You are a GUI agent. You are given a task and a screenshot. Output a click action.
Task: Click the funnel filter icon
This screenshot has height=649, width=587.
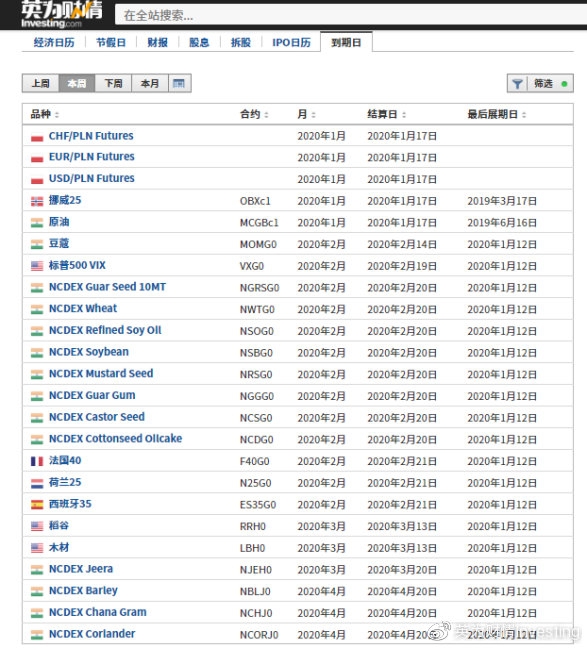[x=517, y=84]
